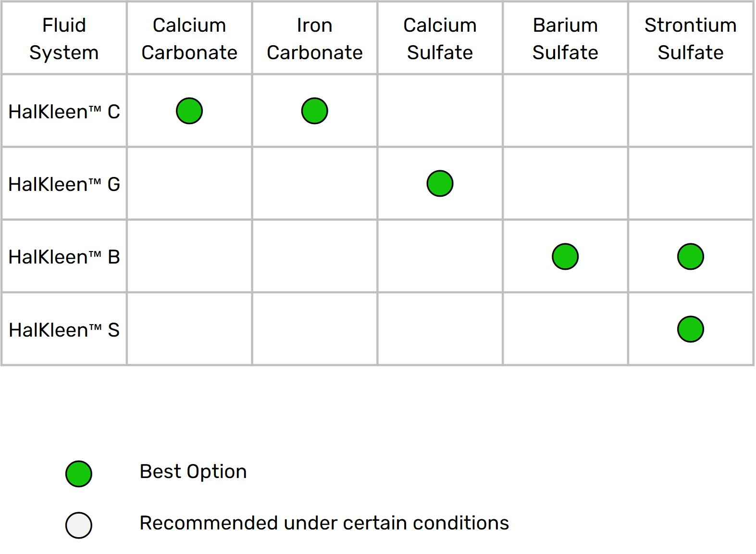Viewport: 756px width, 554px height.
Task: Select the HalKleen G row label
Action: (x=64, y=184)
